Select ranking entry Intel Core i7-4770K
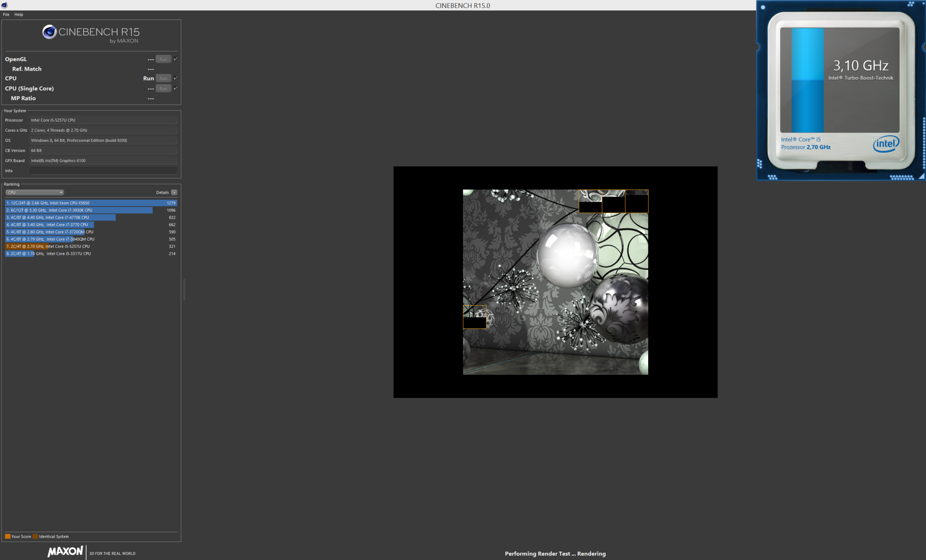The image size is (926, 560). (x=91, y=218)
